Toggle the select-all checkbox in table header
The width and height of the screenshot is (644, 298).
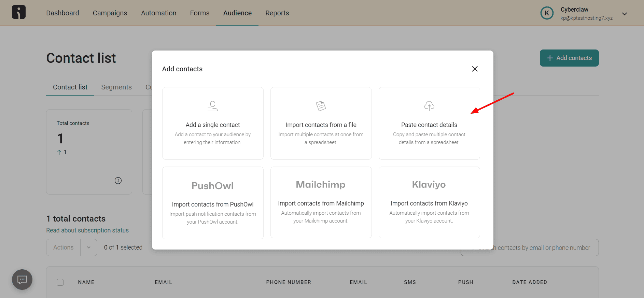[60, 282]
